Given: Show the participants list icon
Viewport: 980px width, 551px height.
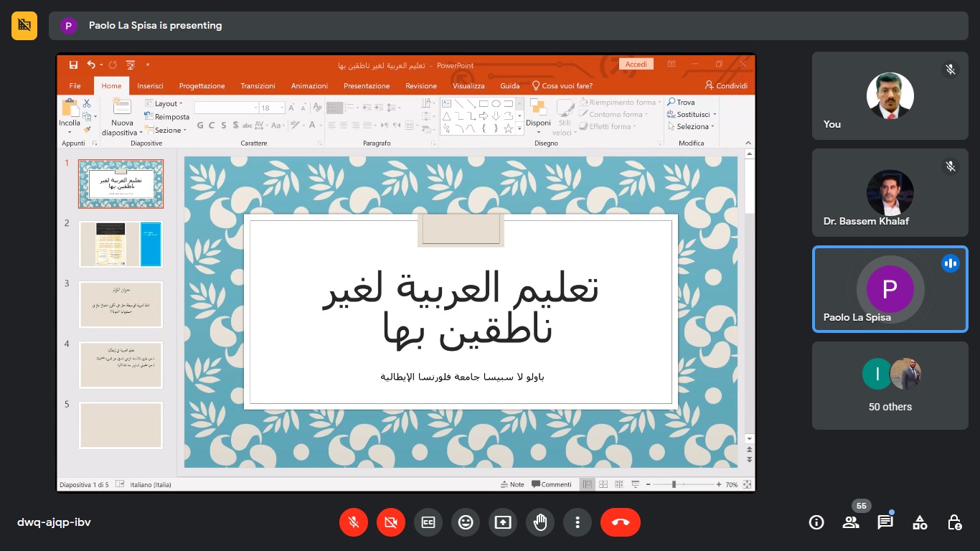Looking at the screenshot, I should click(851, 522).
